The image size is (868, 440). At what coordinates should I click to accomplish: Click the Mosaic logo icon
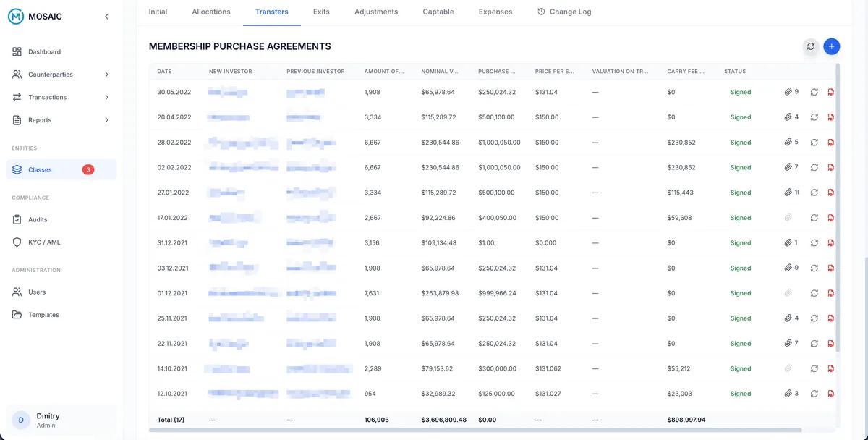pyautogui.click(x=17, y=16)
